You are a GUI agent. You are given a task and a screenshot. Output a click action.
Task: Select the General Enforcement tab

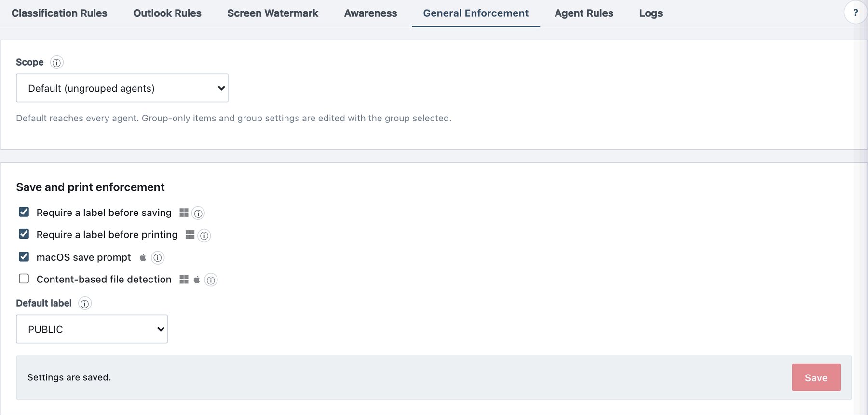coord(476,13)
